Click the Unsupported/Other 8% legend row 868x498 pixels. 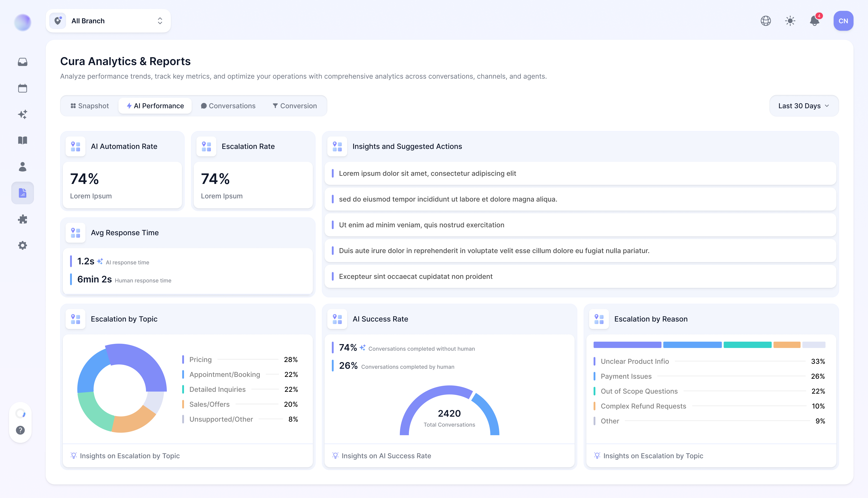point(240,419)
